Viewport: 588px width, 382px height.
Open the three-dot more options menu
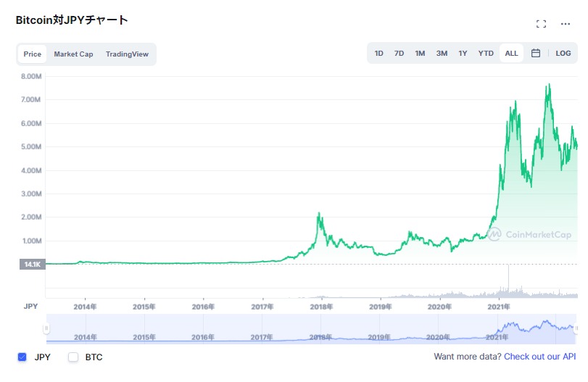(565, 24)
